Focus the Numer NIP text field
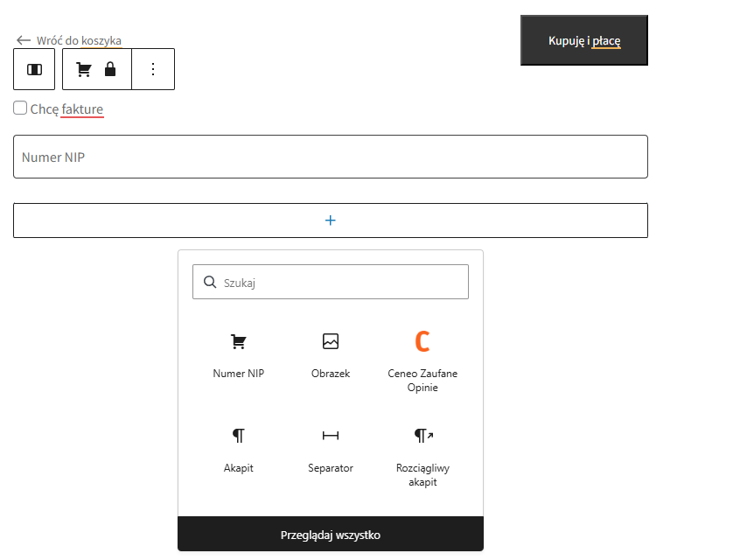This screenshot has height=560, width=754. coord(330,157)
